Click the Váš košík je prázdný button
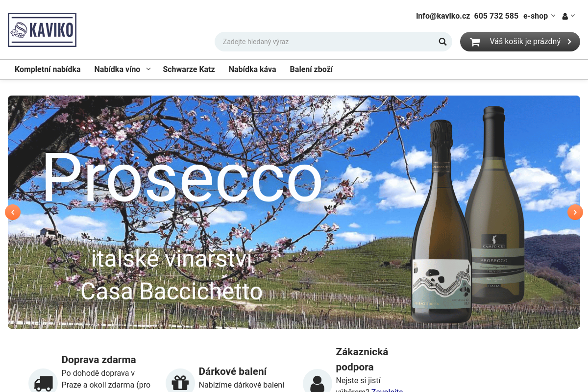Viewport: 588px width, 392px height. pos(520,42)
